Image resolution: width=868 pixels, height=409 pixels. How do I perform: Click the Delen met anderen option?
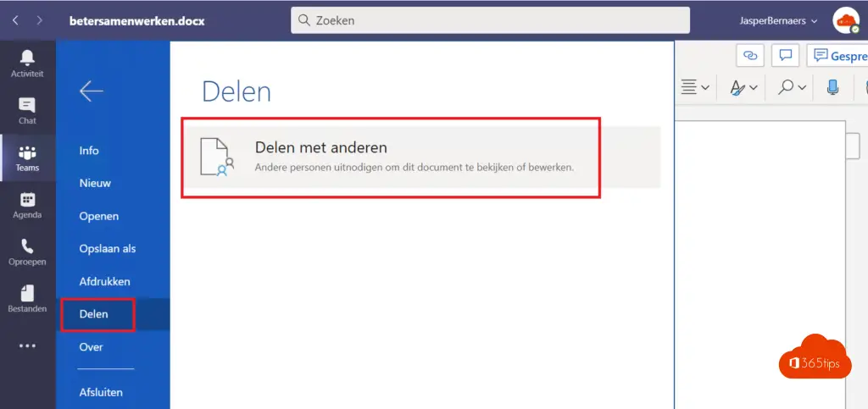click(423, 157)
